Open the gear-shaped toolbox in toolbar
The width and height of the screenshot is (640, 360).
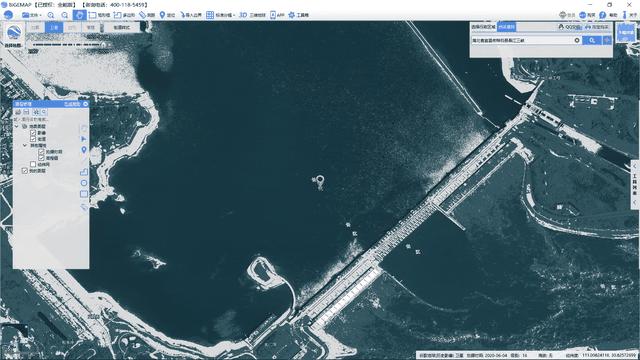(x=298, y=15)
